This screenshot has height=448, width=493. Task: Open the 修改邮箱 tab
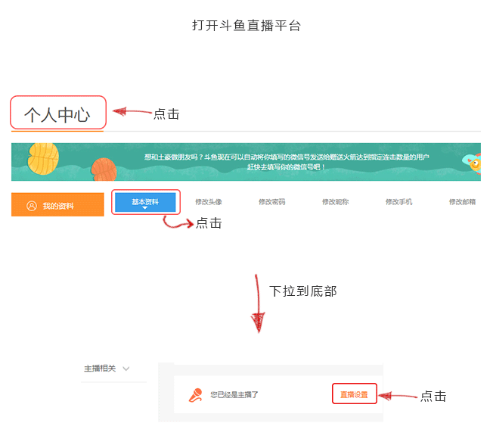(x=462, y=201)
